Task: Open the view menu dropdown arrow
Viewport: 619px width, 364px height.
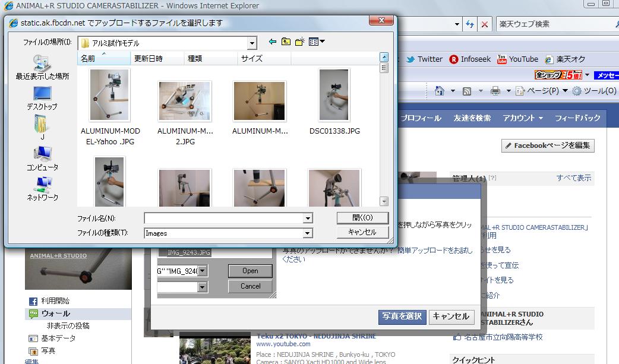Action: 322,41
